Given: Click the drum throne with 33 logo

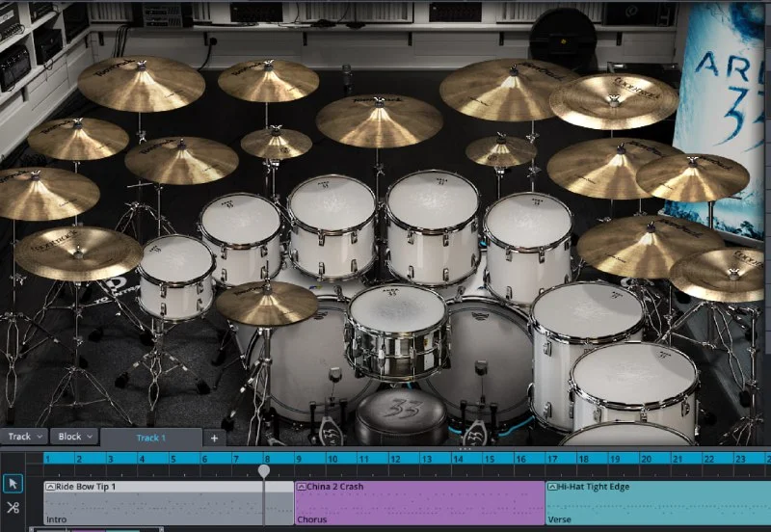Looking at the screenshot, I should click(x=401, y=414).
